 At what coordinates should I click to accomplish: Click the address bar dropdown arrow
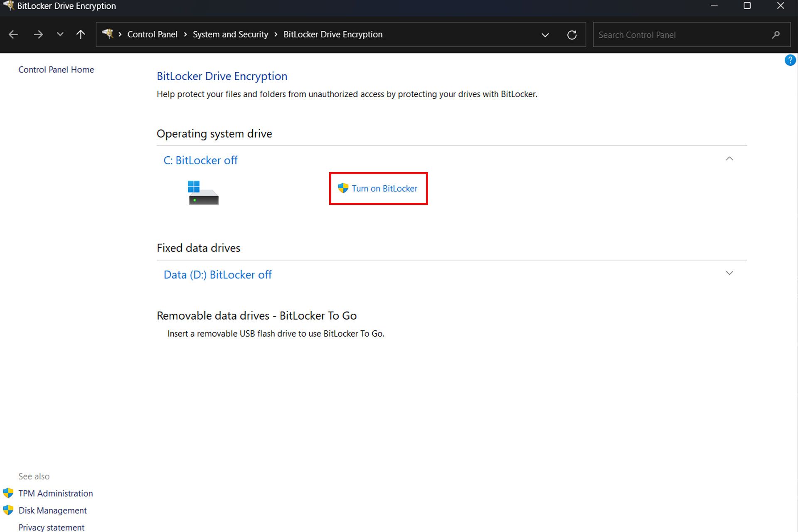tap(546, 34)
